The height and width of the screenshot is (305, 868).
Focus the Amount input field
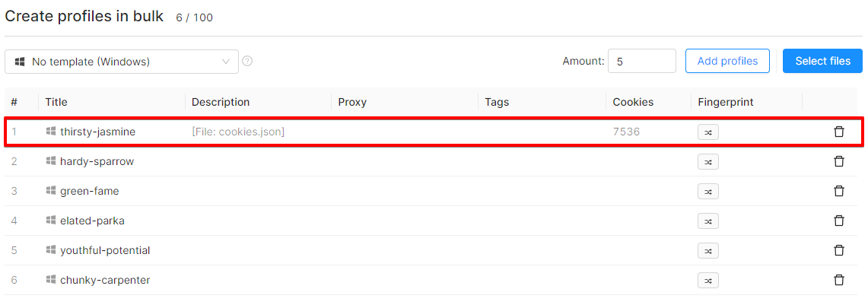point(641,61)
